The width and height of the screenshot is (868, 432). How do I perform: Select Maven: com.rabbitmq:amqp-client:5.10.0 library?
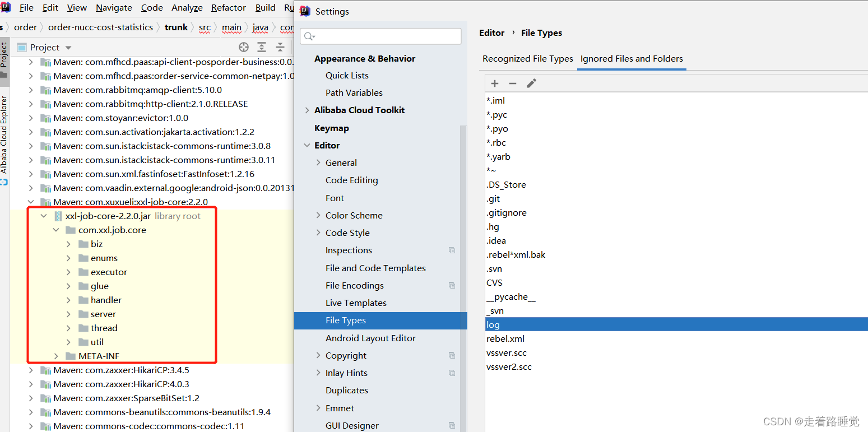click(x=138, y=90)
